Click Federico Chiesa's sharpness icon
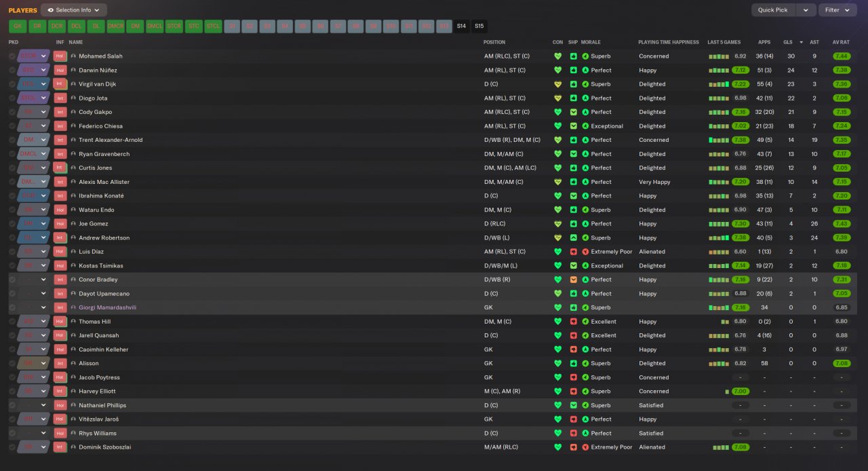Viewport: 868px width, 471px height. click(x=574, y=126)
